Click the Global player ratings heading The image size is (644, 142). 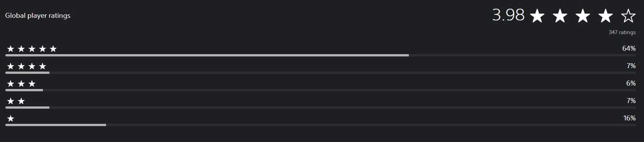tap(38, 16)
